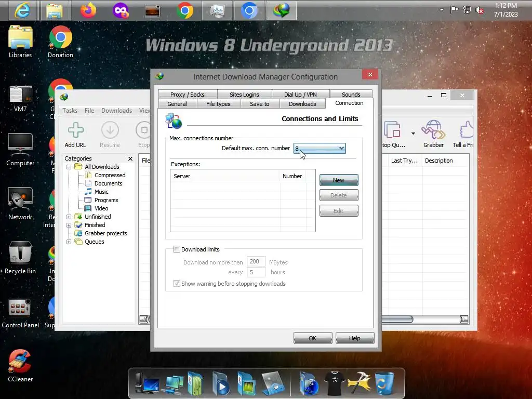Screen dimensions: 532x399
Task: Close the Categories panel
Action: point(130,158)
